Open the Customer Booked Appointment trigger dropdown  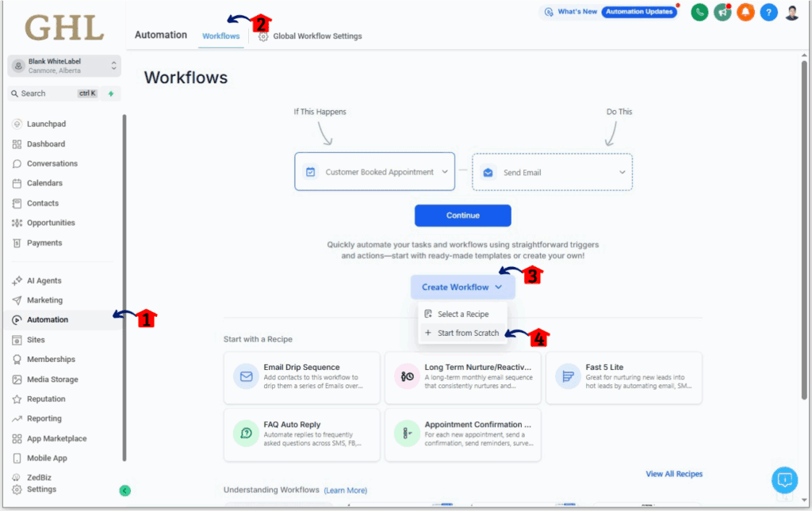point(375,172)
